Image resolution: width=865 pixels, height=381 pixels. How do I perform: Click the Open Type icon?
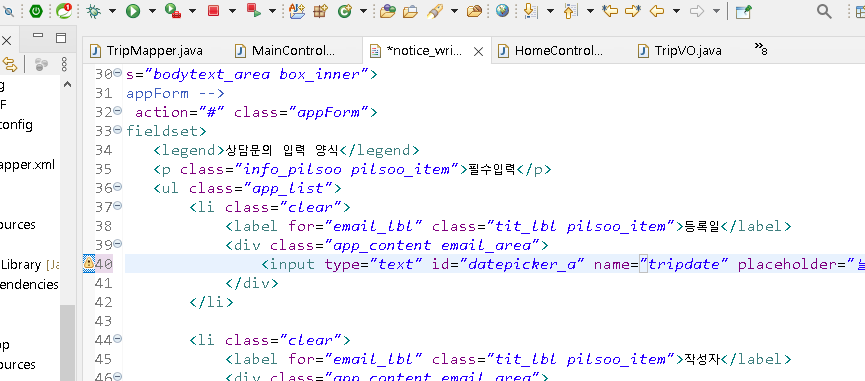coord(388,10)
